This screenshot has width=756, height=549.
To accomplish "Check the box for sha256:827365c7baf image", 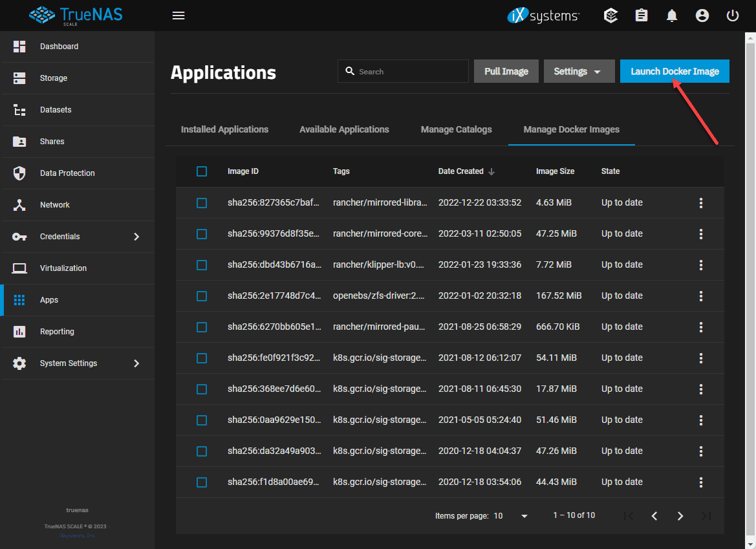I will click(x=202, y=203).
